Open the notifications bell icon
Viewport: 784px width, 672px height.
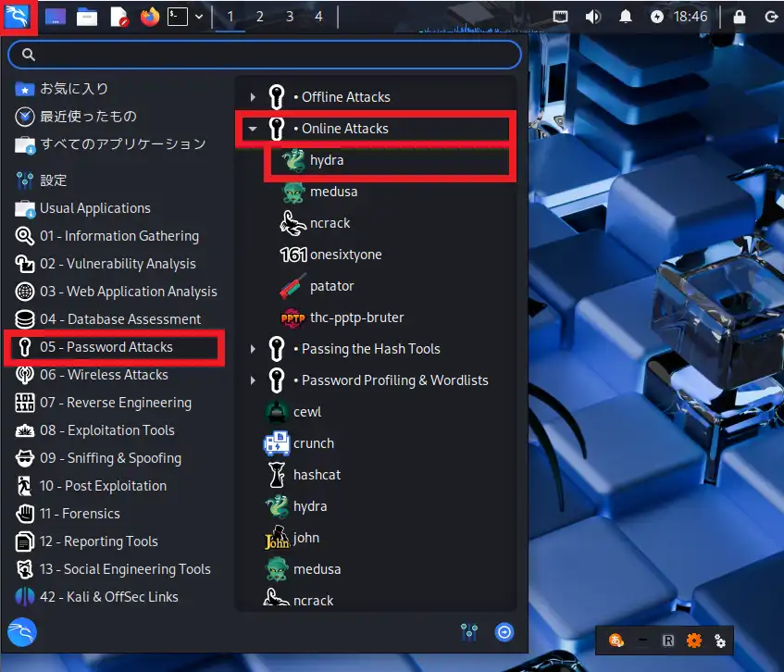[x=626, y=17]
